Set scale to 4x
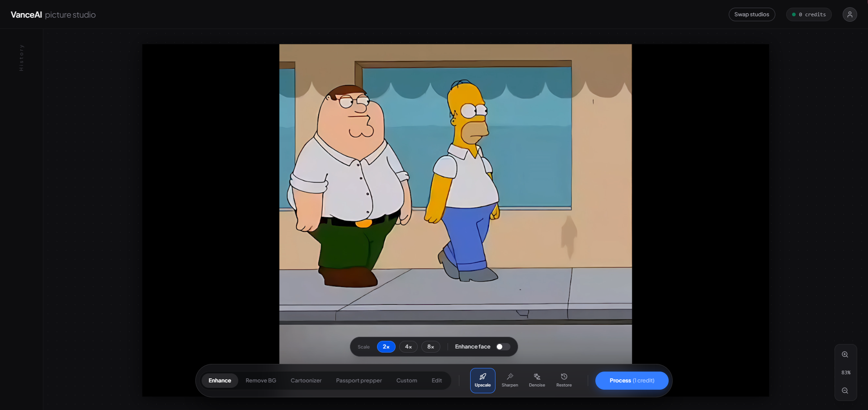This screenshot has height=410, width=868. (408, 347)
